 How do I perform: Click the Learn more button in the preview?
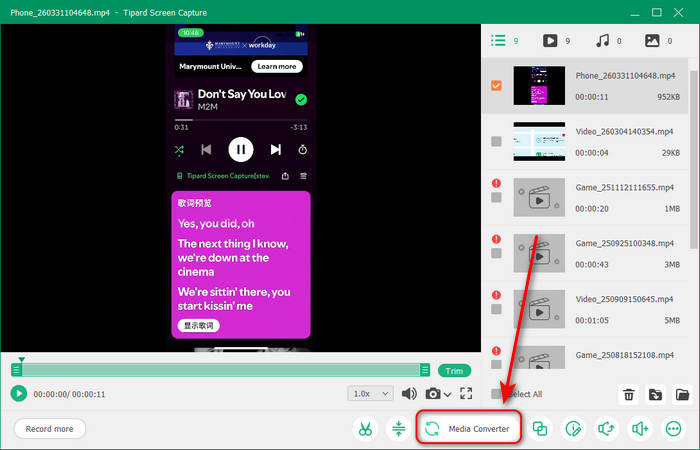(x=277, y=67)
